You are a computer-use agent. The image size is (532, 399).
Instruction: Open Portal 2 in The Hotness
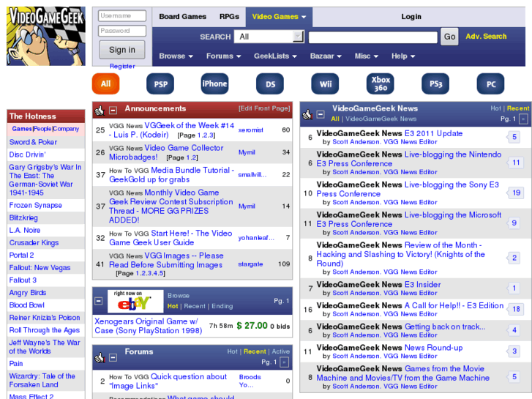coord(21,256)
